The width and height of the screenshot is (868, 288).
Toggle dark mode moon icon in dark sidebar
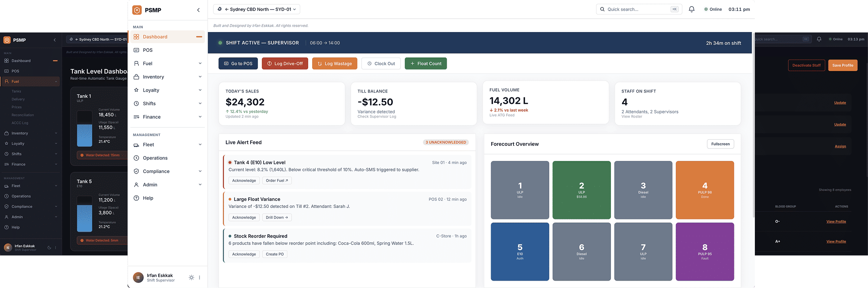click(x=49, y=248)
